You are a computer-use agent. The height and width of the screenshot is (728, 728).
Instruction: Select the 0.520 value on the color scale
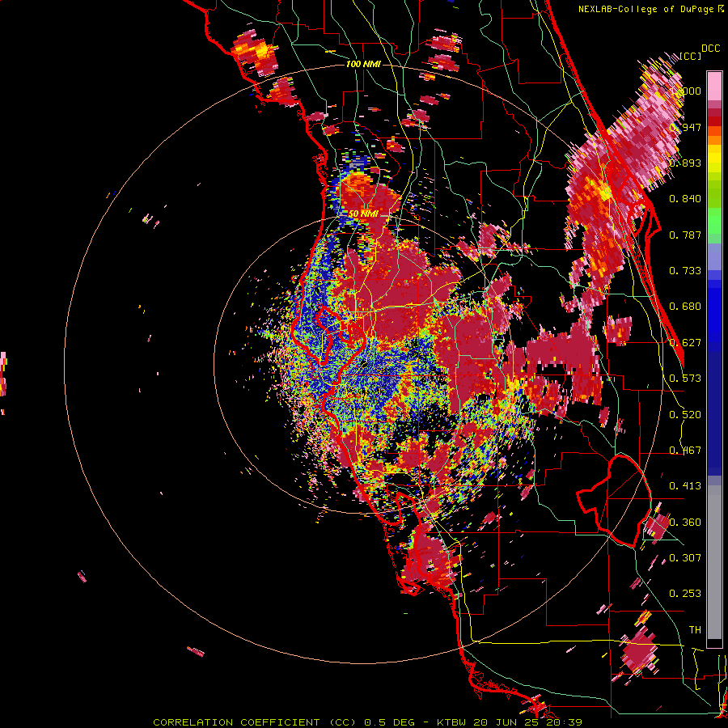(685, 415)
